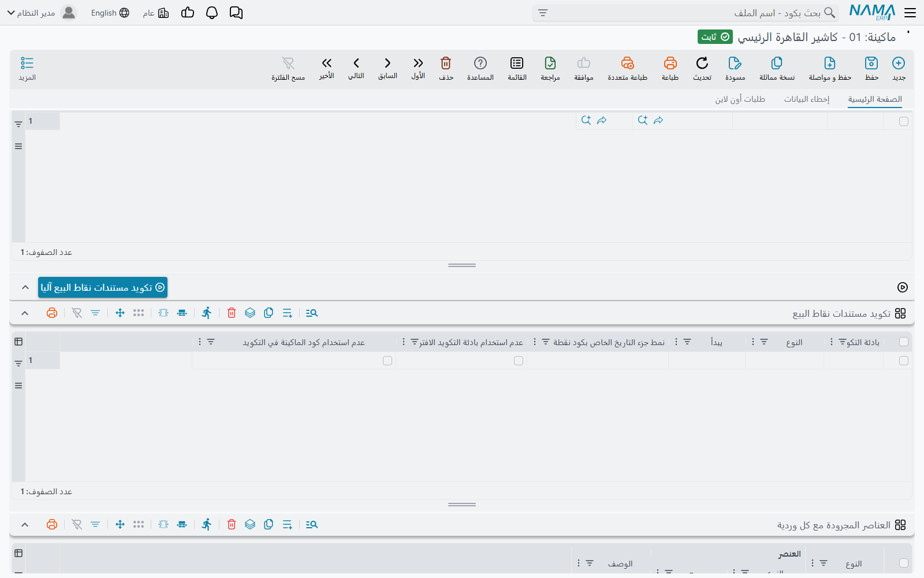Click the مراجعة (Review) icon
Image resolution: width=924 pixels, height=578 pixels.
(550, 63)
